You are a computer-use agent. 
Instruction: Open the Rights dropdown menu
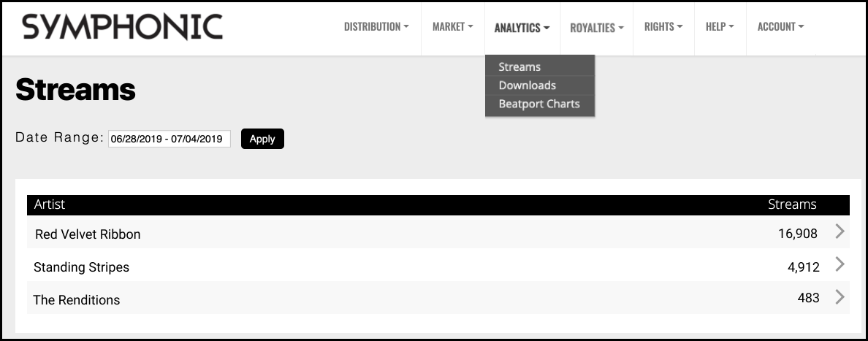pos(663,26)
